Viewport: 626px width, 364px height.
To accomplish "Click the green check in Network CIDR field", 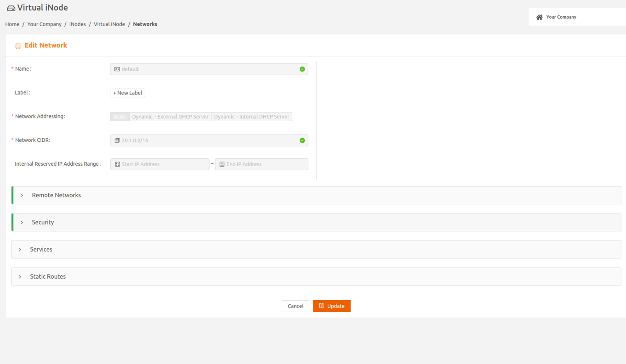I will [x=302, y=140].
